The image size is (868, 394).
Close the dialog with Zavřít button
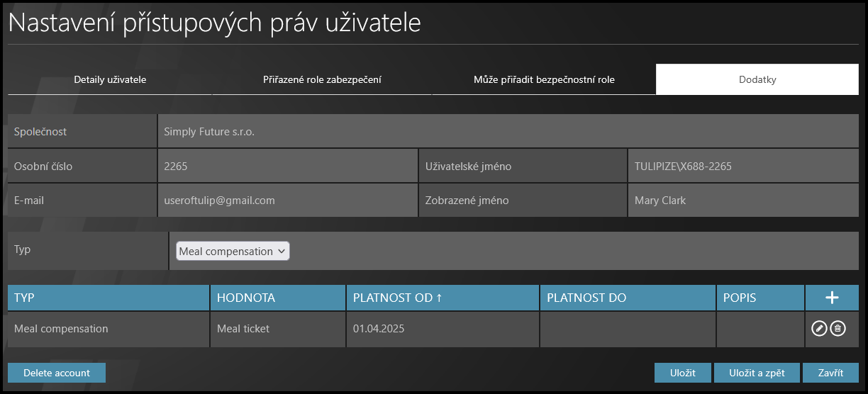(830, 373)
